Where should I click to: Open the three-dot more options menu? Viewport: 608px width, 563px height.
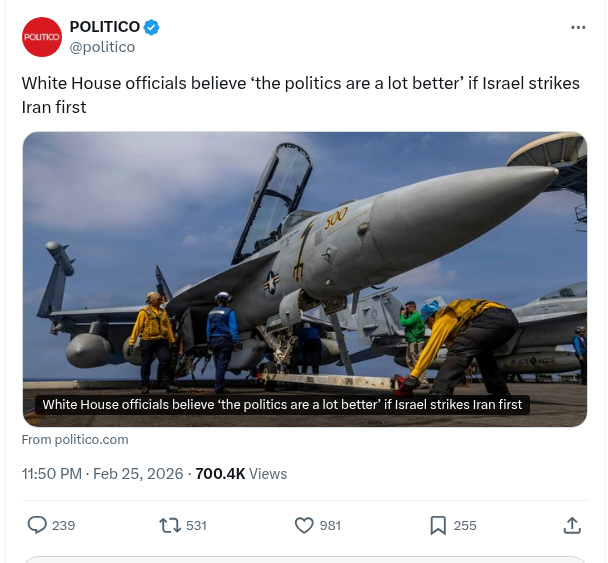coord(578,27)
